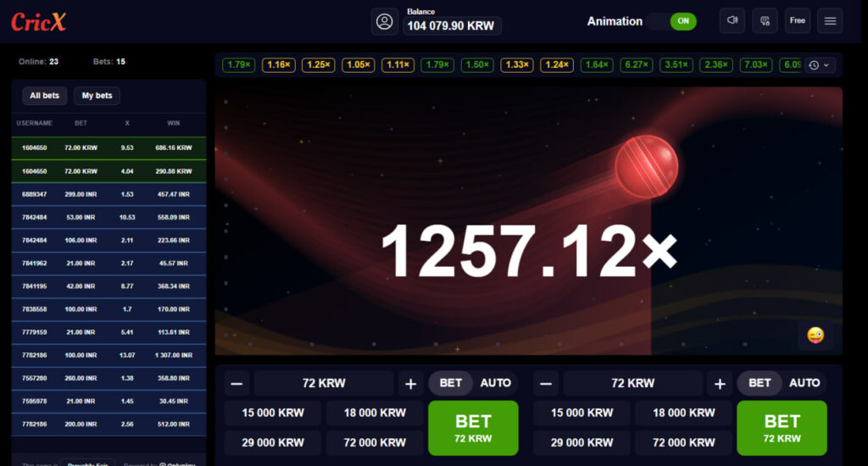Viewport: 868px width, 466px height.
Task: Decrease right bet with minus icon
Action: [545, 384]
